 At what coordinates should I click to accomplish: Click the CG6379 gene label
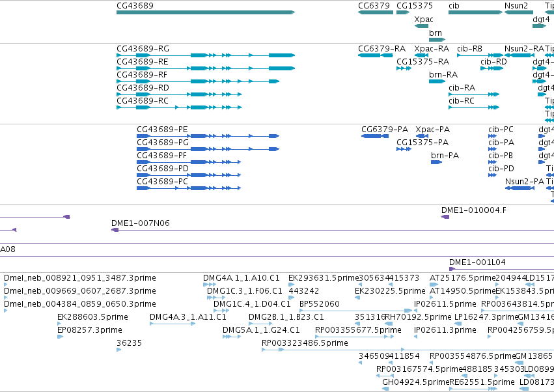(x=374, y=6)
